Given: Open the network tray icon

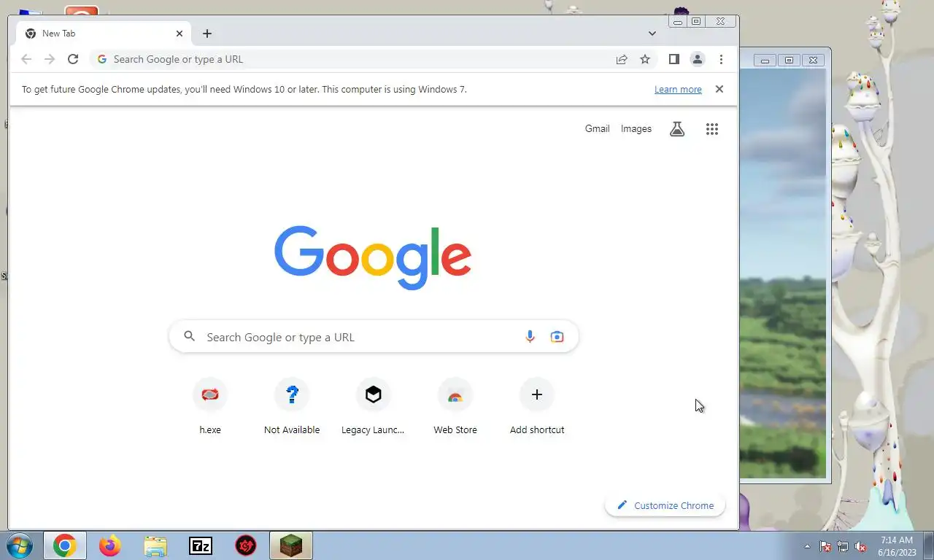Looking at the screenshot, I should point(843,546).
